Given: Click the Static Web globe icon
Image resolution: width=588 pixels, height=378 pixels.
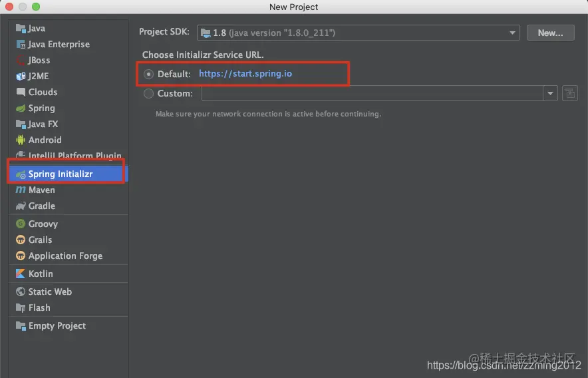Looking at the screenshot, I should point(21,291).
